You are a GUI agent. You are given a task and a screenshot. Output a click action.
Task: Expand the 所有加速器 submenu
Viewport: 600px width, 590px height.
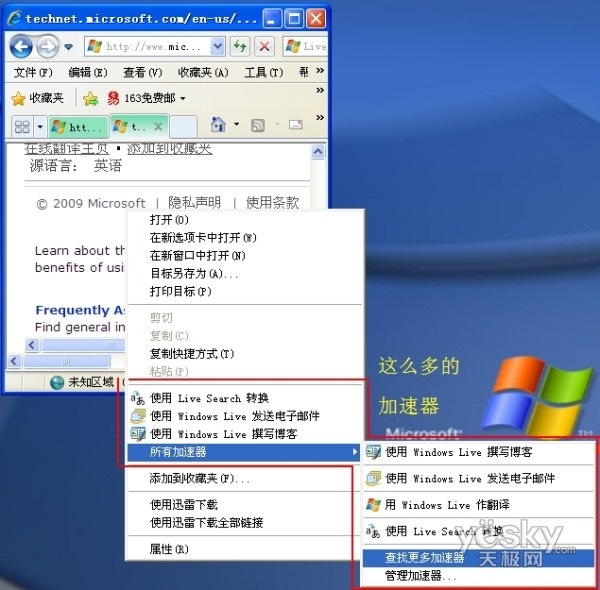coord(244,452)
